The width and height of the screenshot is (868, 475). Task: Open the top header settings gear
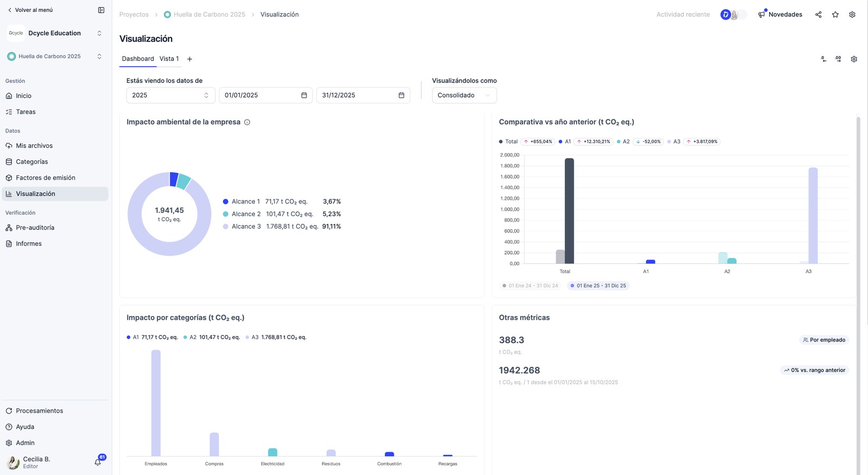coord(852,15)
